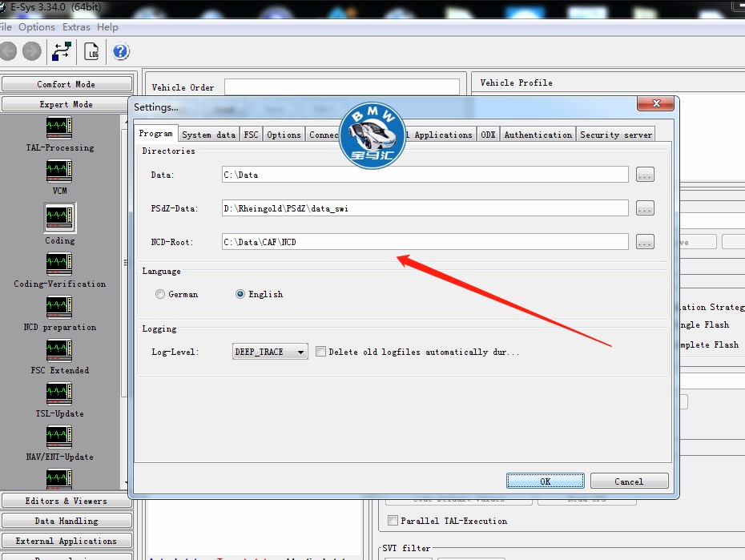Screen dimensions: 745x560
Task: Confirm settings with the OK button
Action: pos(546,481)
